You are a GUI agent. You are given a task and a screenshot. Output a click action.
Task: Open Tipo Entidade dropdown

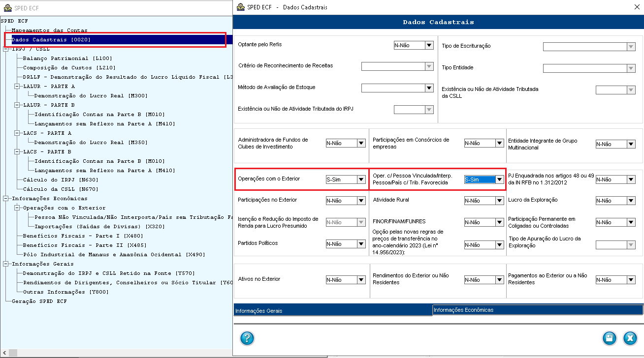[x=631, y=68]
